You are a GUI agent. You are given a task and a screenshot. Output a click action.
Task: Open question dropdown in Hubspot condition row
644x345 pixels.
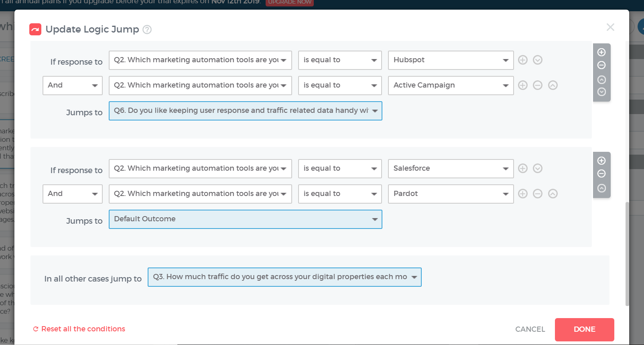point(200,60)
